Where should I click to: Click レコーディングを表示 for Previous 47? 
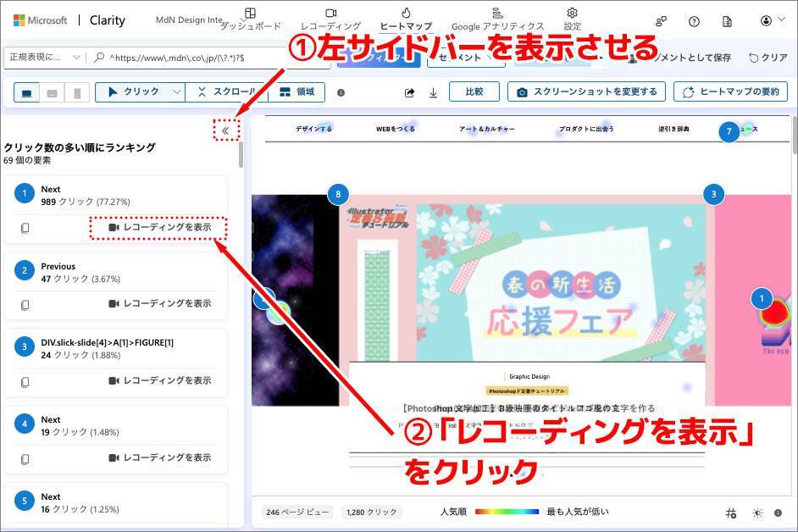[x=160, y=303]
